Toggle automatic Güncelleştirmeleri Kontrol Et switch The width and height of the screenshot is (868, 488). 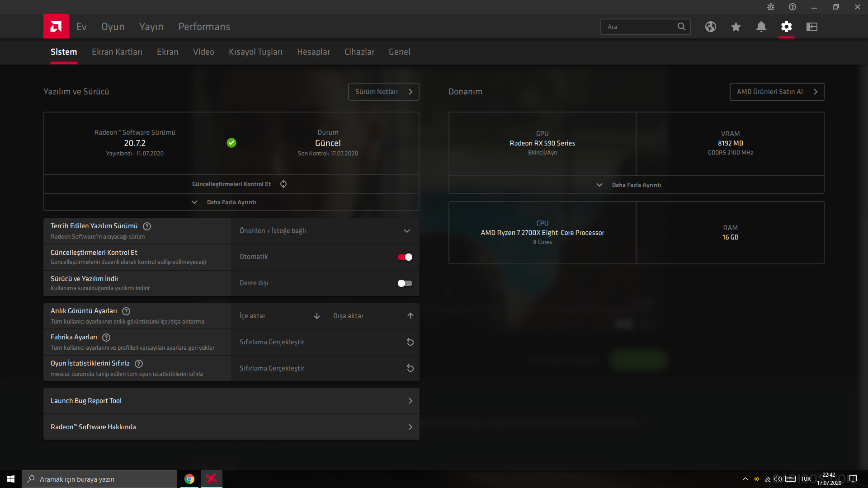pos(405,257)
